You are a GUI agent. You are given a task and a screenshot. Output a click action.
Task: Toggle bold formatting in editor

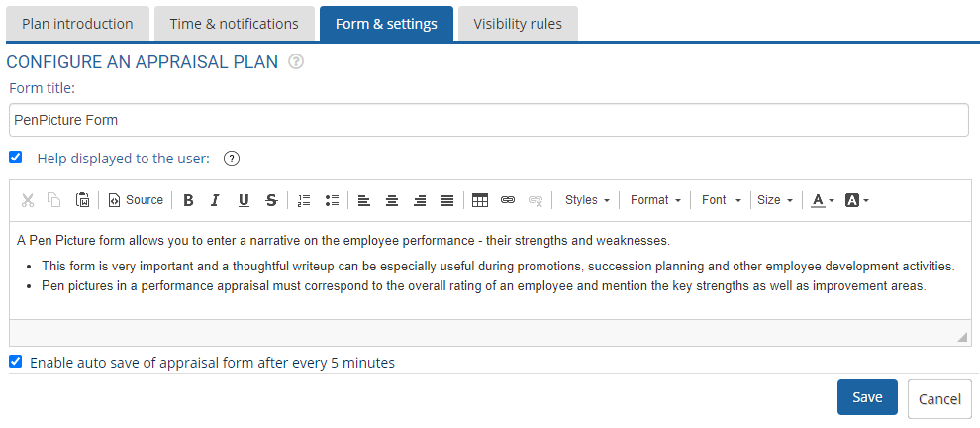coord(188,200)
